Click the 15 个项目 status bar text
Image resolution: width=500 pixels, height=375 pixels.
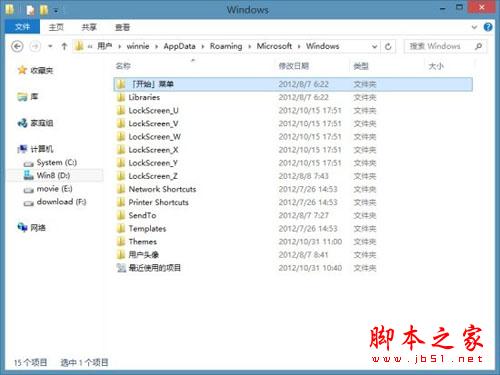pyautogui.click(x=30, y=362)
